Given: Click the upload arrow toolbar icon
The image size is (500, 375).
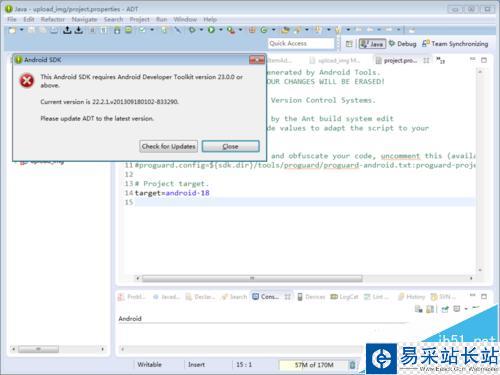Looking at the screenshot, I should tap(67, 30).
